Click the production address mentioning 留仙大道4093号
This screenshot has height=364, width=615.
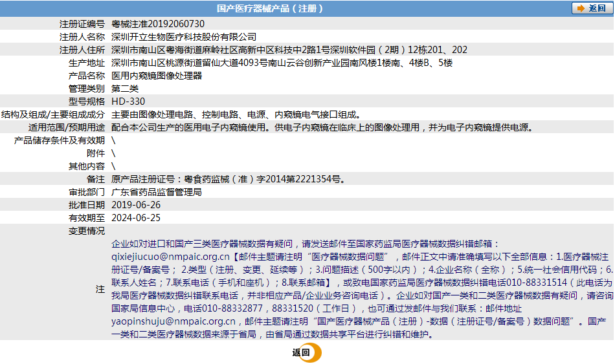(282, 63)
